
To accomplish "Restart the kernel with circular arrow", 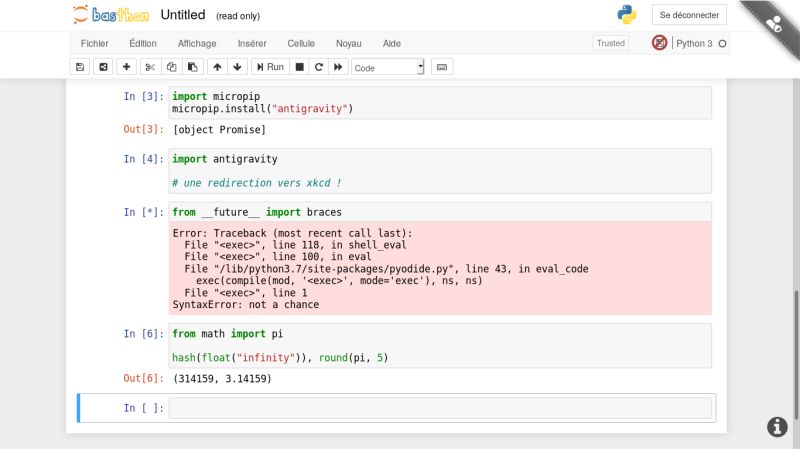I will click(319, 67).
